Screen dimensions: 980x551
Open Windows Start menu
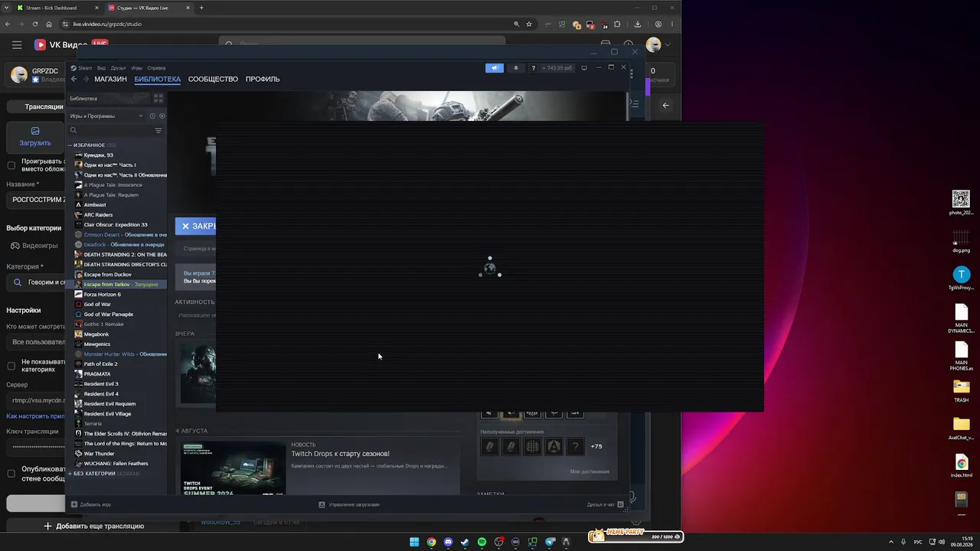tap(414, 542)
